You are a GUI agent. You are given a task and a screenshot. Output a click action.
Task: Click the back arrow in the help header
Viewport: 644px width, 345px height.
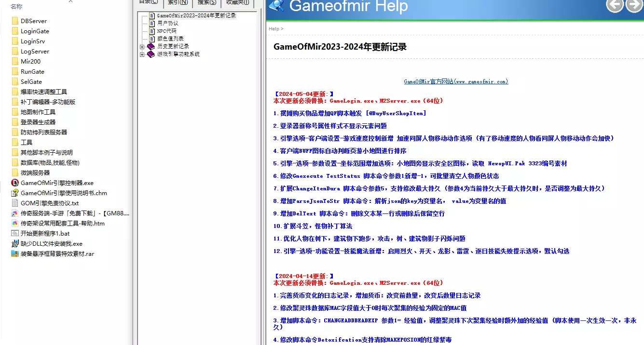coord(615,6)
